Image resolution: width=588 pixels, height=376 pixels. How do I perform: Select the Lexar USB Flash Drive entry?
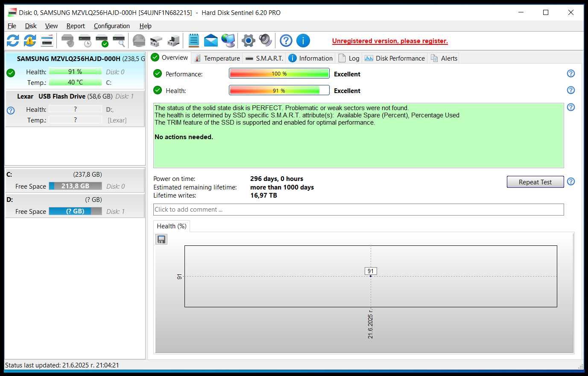75,108
